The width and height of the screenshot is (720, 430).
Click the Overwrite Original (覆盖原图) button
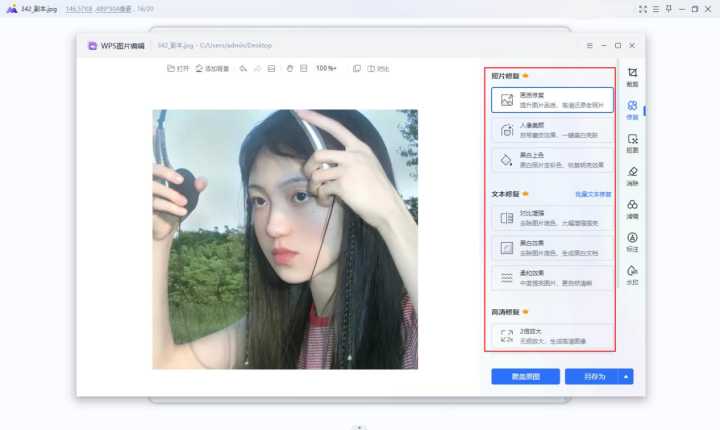[x=525, y=377]
